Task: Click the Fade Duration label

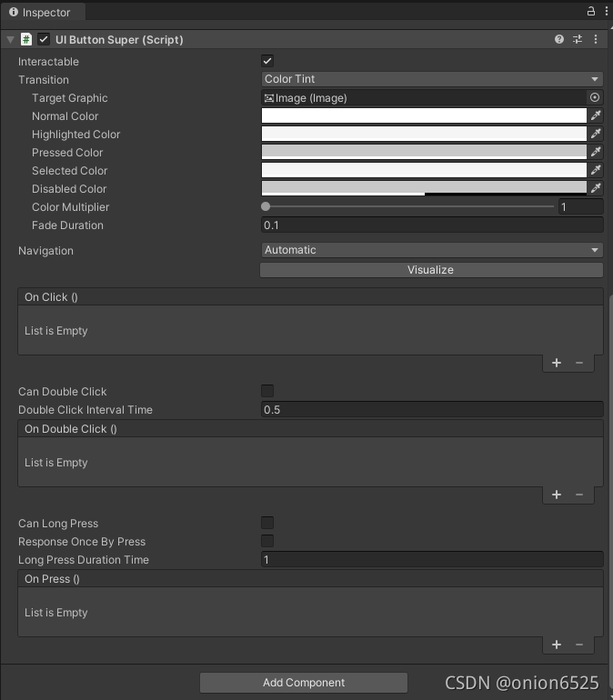Action: point(67,225)
